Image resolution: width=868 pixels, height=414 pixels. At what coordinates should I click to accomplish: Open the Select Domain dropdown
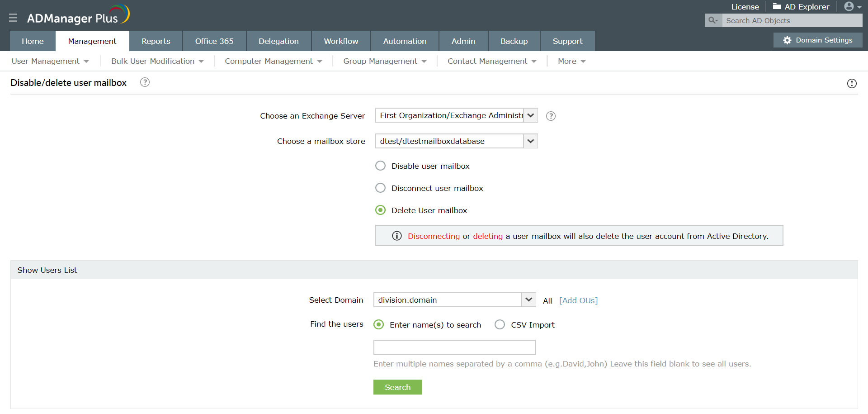coord(528,300)
